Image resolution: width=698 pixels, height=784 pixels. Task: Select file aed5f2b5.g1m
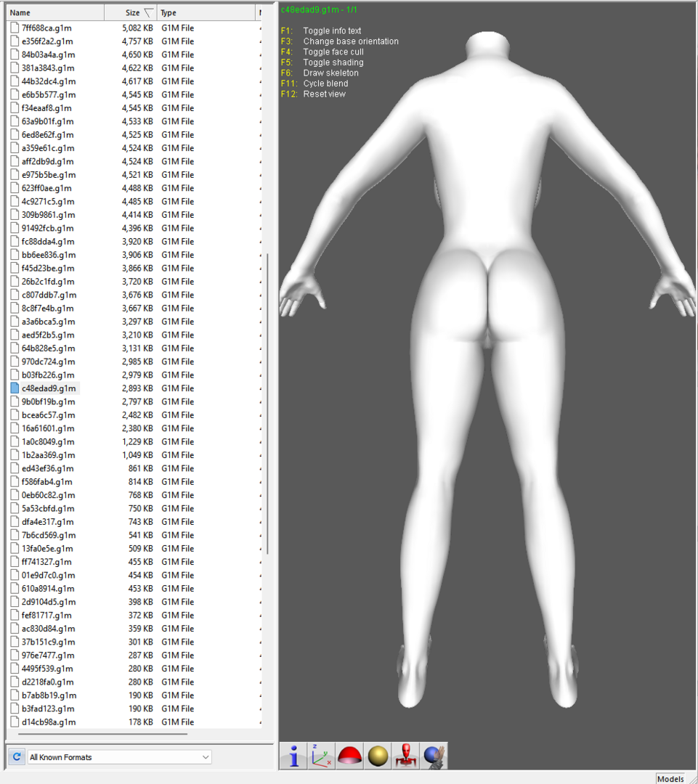click(47, 335)
